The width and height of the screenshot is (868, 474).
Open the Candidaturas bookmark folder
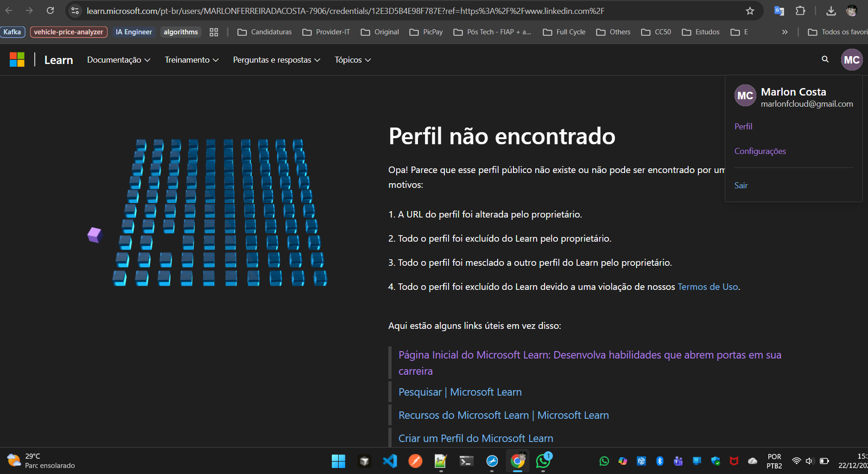click(265, 32)
